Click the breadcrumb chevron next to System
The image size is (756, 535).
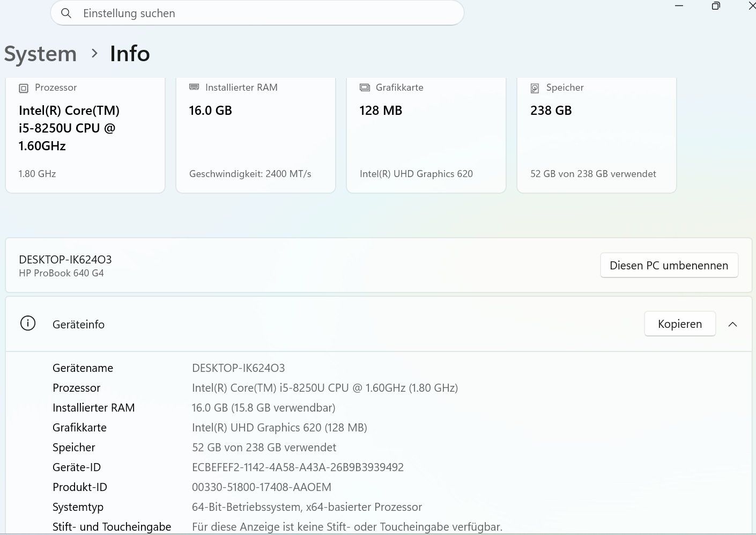pos(94,53)
